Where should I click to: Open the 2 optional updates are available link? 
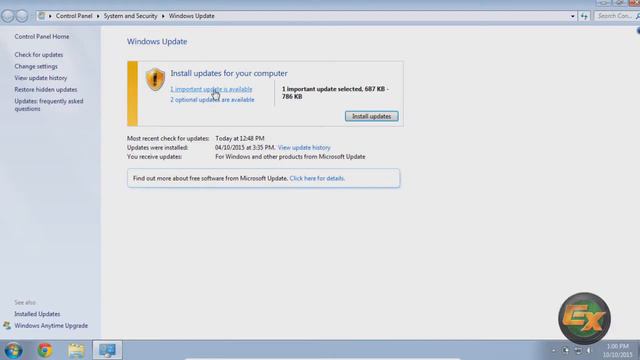(212, 100)
